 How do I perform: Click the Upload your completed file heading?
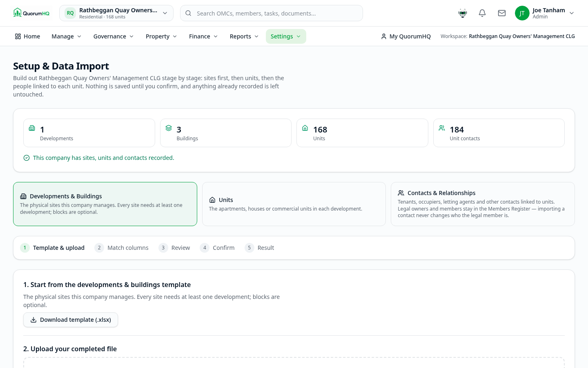[x=70, y=349]
